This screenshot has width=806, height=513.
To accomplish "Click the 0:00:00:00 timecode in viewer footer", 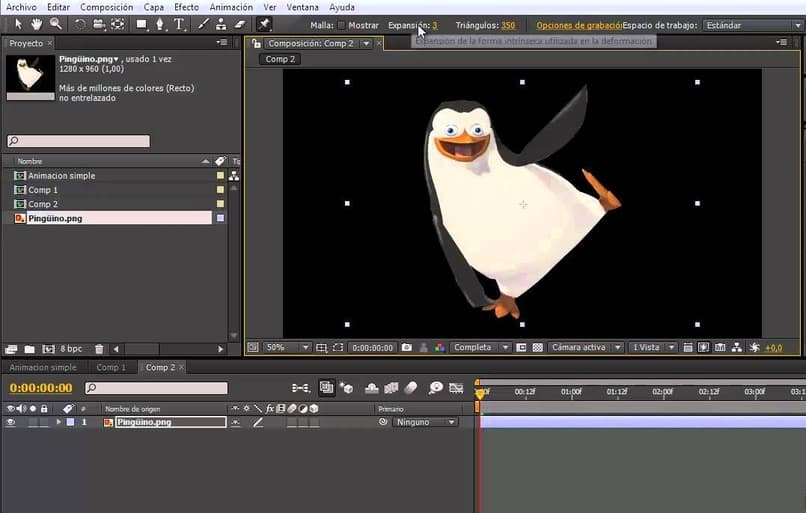I will (373, 347).
